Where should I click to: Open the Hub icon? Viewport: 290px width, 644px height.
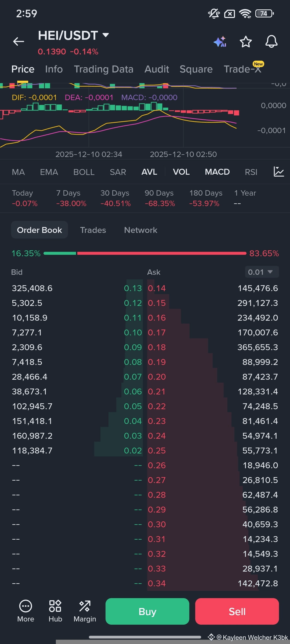tap(55, 606)
